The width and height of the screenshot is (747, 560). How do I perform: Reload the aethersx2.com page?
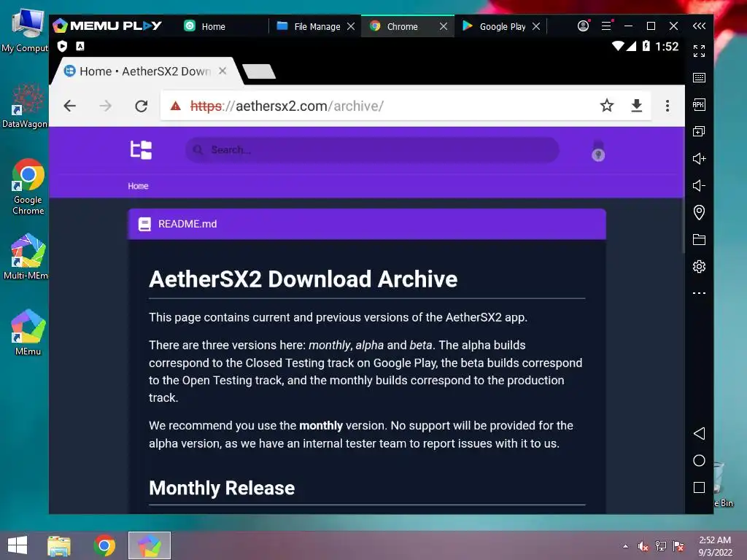[x=141, y=106]
